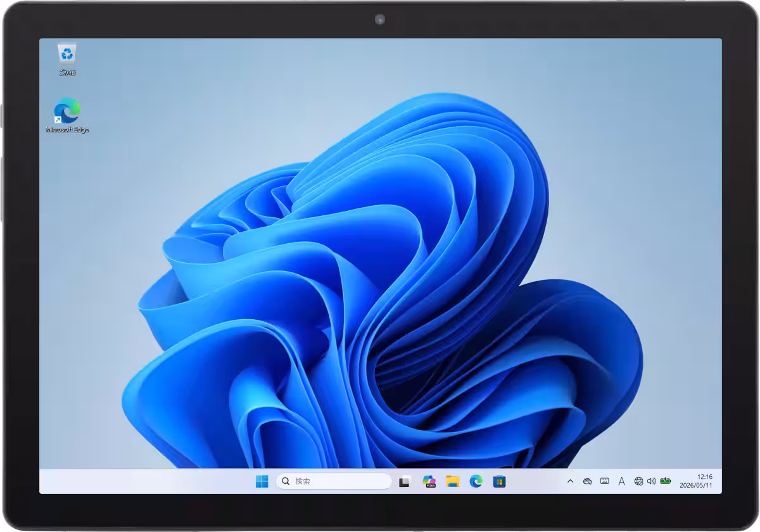Launch Microsoft 365 Copilot from taskbar
This screenshot has height=532, width=760.
[x=429, y=481]
